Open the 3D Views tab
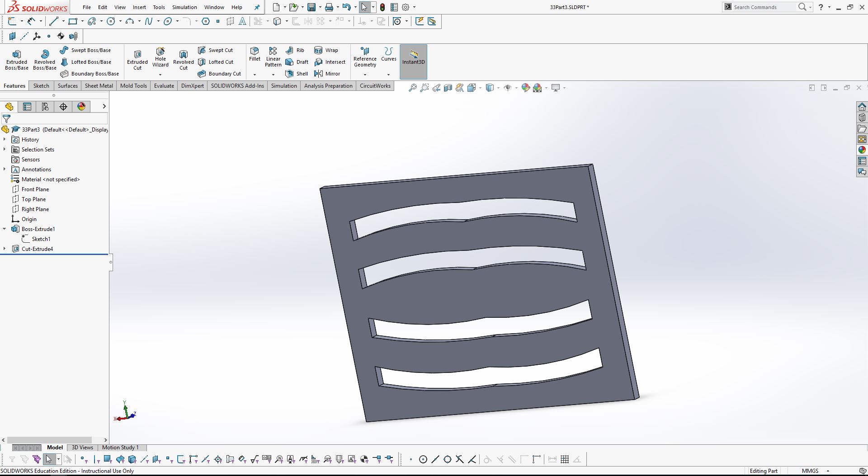 coord(82,448)
